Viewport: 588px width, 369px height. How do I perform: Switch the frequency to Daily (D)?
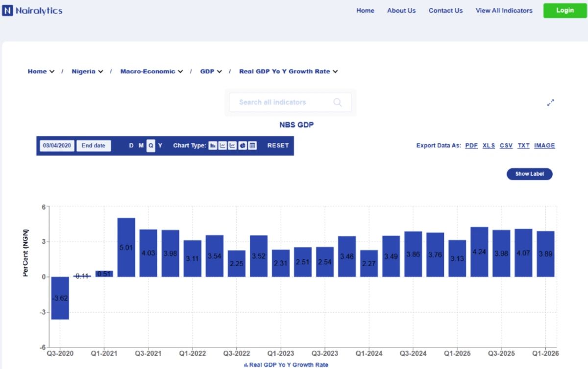pos(131,145)
